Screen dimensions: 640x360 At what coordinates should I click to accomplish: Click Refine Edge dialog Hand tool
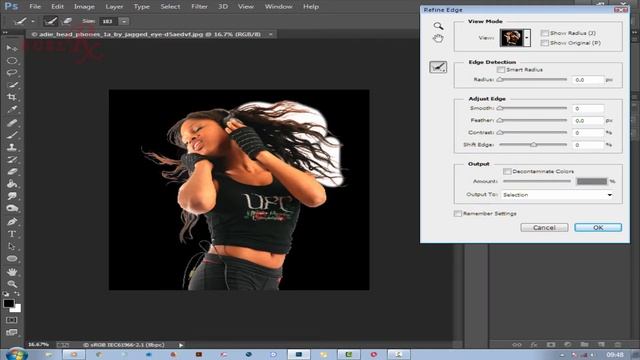click(438, 39)
